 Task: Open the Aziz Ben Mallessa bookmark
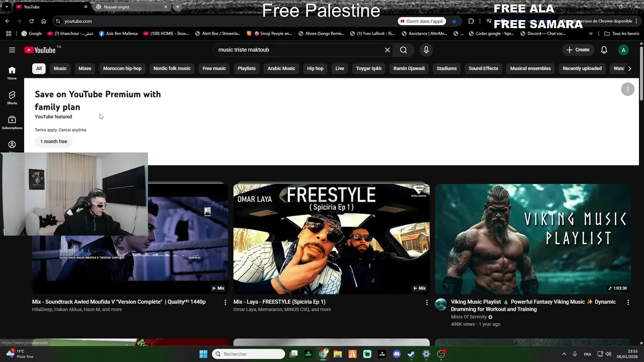pyautogui.click(x=118, y=34)
